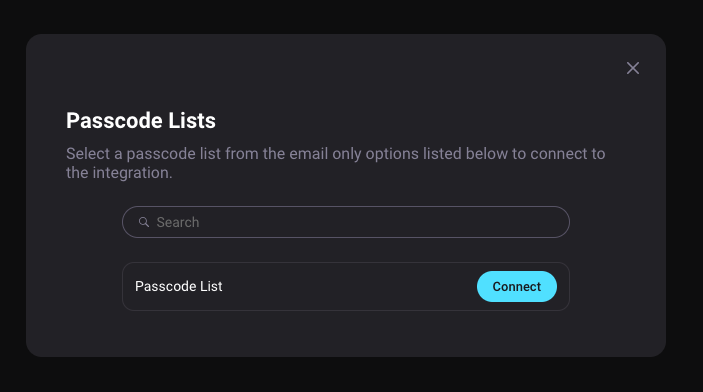Select the Passcode List row label
Image resolution: width=703 pixels, height=392 pixels.
tap(178, 286)
